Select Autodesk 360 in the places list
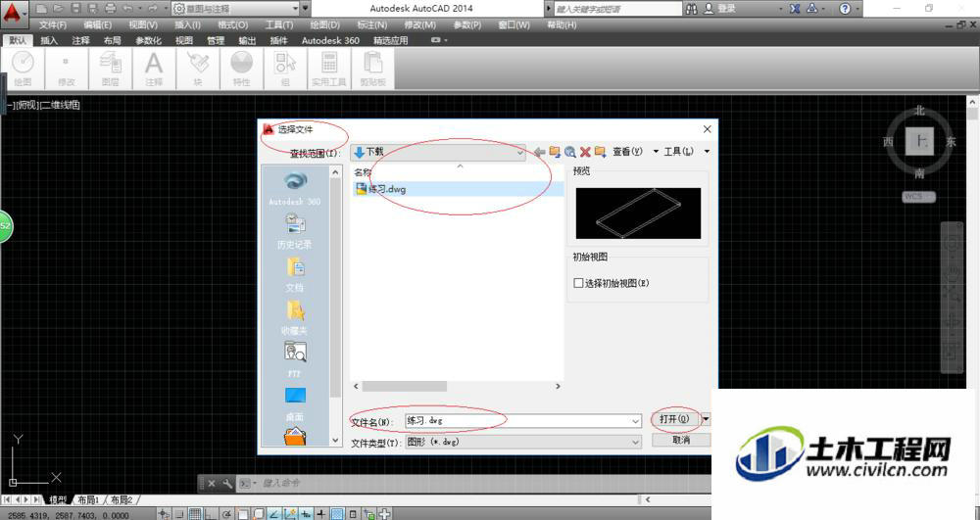Image resolution: width=980 pixels, height=520 pixels. pyautogui.click(x=294, y=189)
